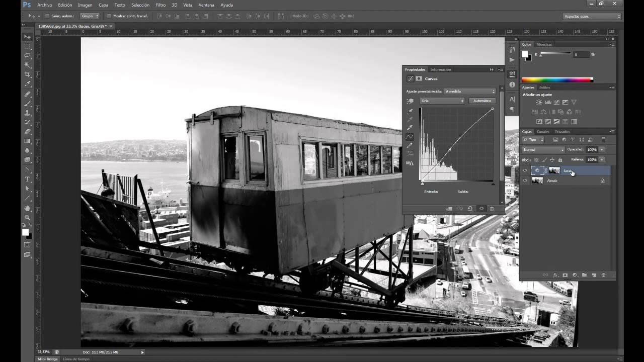Open the Ajuste preestablecido dropdown
This screenshot has width=644, height=362.
point(470,92)
